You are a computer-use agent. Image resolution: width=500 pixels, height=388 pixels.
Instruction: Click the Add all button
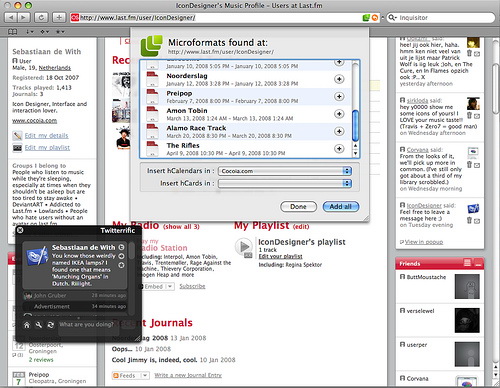[341, 207]
